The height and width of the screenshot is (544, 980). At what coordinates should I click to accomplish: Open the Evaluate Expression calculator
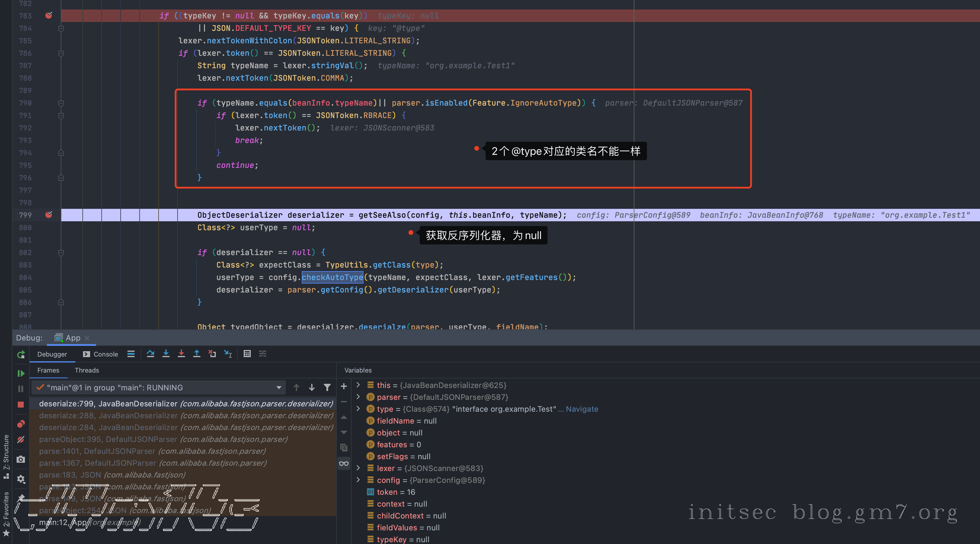click(247, 354)
